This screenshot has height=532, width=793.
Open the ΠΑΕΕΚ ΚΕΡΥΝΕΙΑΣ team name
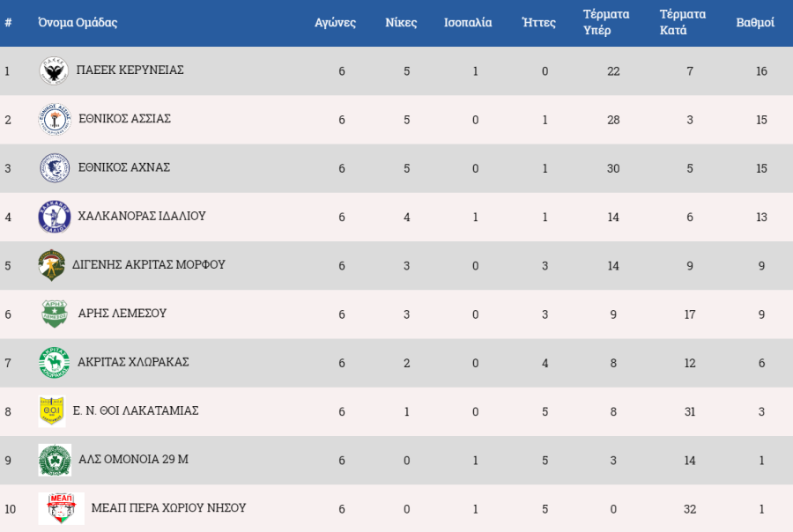tap(130, 70)
